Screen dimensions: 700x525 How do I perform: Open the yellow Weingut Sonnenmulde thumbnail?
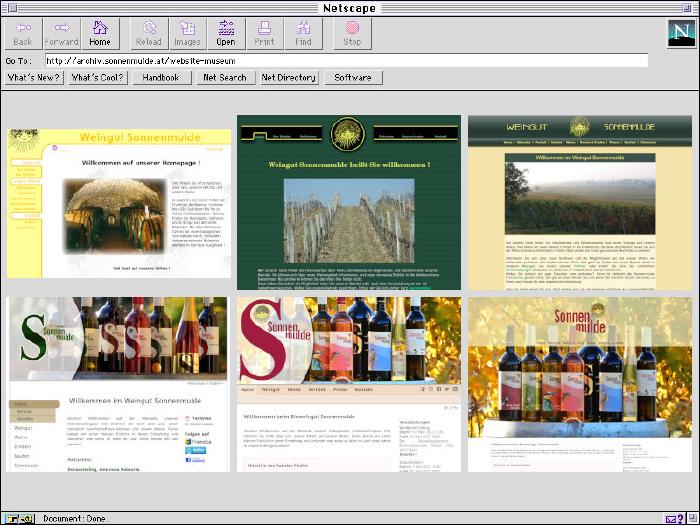pyautogui.click(x=119, y=203)
